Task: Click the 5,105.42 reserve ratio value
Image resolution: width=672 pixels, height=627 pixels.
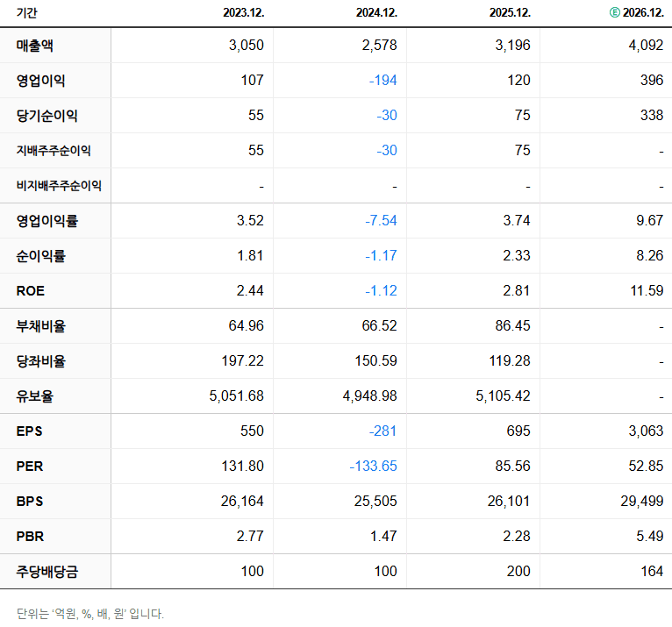Action: (504, 396)
